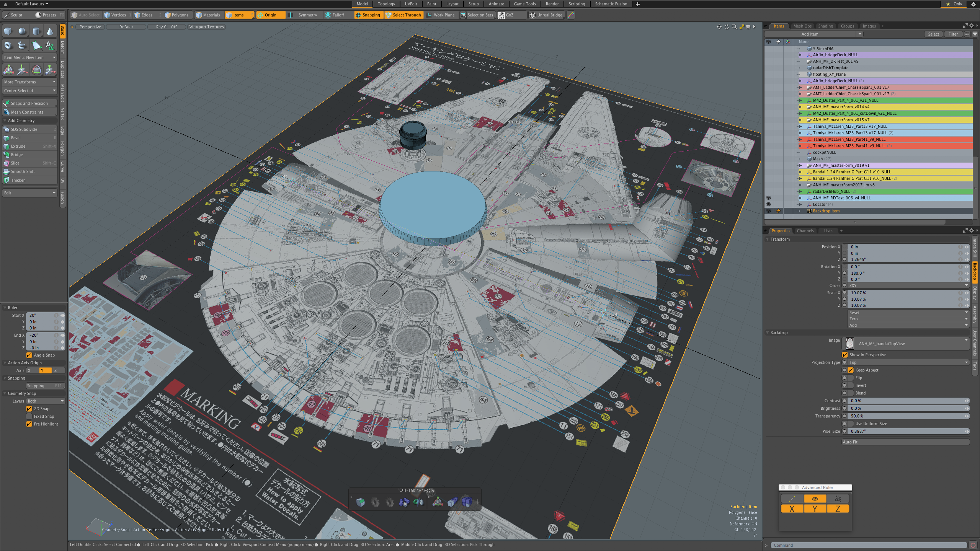Viewport: 980px width, 551px height.
Task: Open the Deform vertical toolbox tab
Action: [63, 47]
